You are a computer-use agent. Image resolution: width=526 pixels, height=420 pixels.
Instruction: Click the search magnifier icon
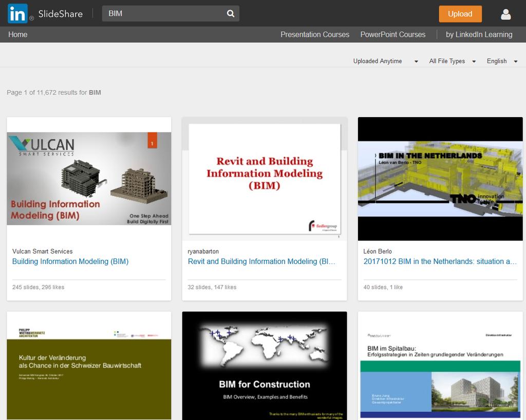(x=231, y=13)
